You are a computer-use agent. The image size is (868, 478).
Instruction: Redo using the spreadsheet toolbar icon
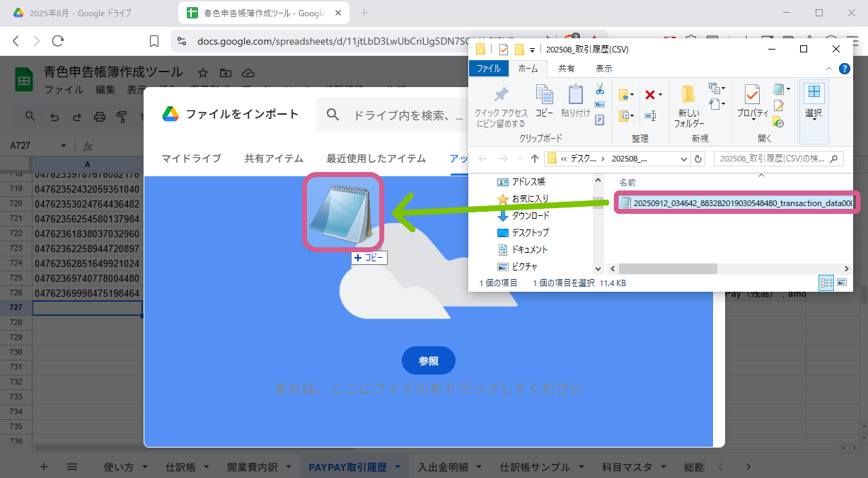pyautogui.click(x=76, y=117)
